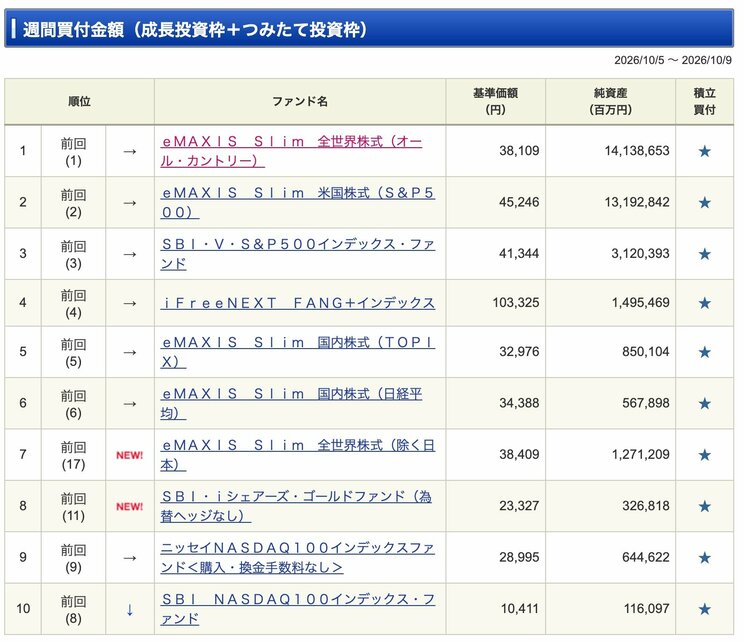Open SBI NASDAQ100インデックス・ファンド link
This screenshot has width=744, height=642.
pyautogui.click(x=298, y=608)
